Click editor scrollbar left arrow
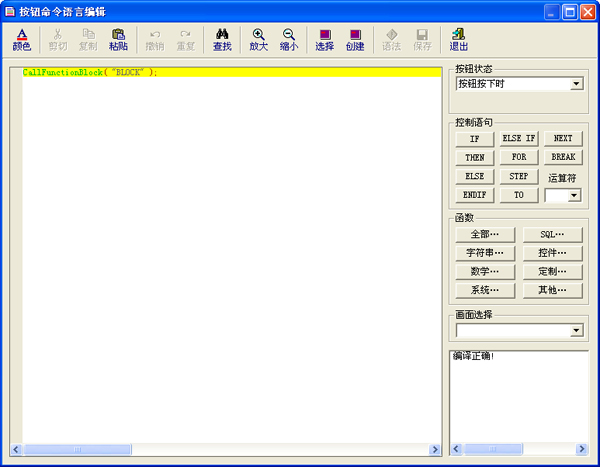This screenshot has width=600, height=467. tap(16, 449)
